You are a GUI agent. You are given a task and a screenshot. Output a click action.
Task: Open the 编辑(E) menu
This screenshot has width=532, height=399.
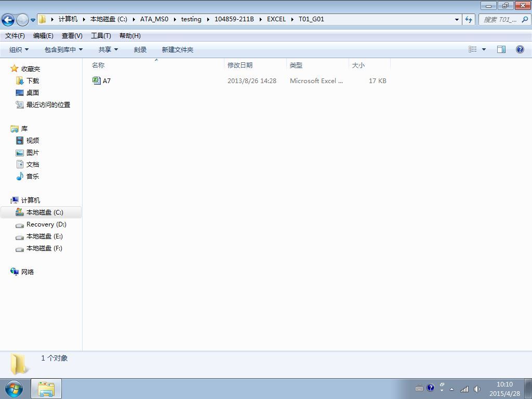(43, 36)
